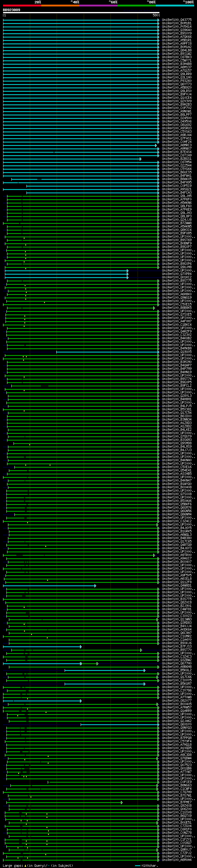Open hit UniRef100_Q43775
197x868 pixels.
[x=177, y=20]
